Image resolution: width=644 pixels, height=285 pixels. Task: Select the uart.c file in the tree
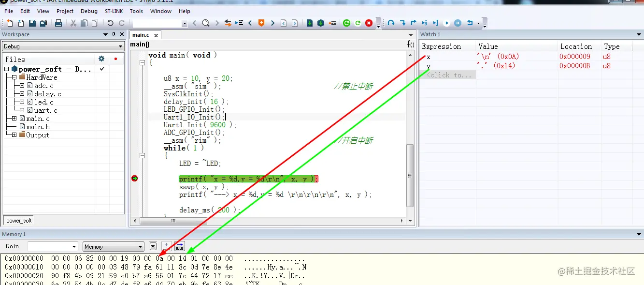click(45, 110)
